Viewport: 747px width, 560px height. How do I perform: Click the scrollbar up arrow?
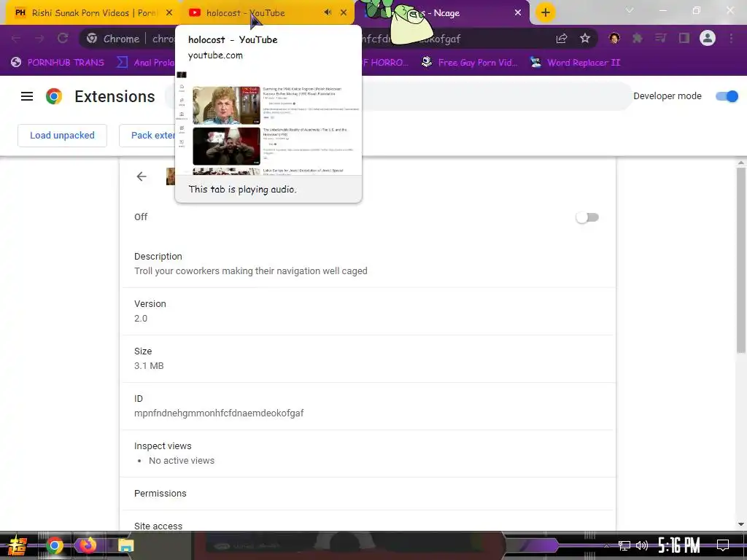point(741,163)
